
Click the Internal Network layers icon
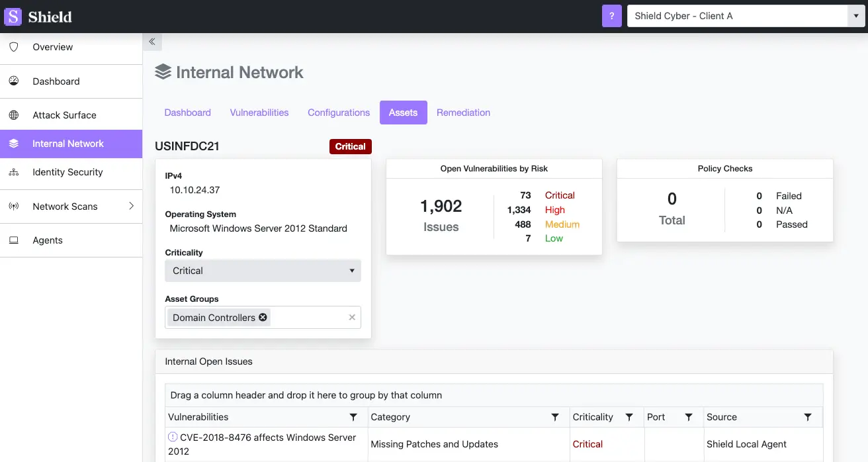14,143
